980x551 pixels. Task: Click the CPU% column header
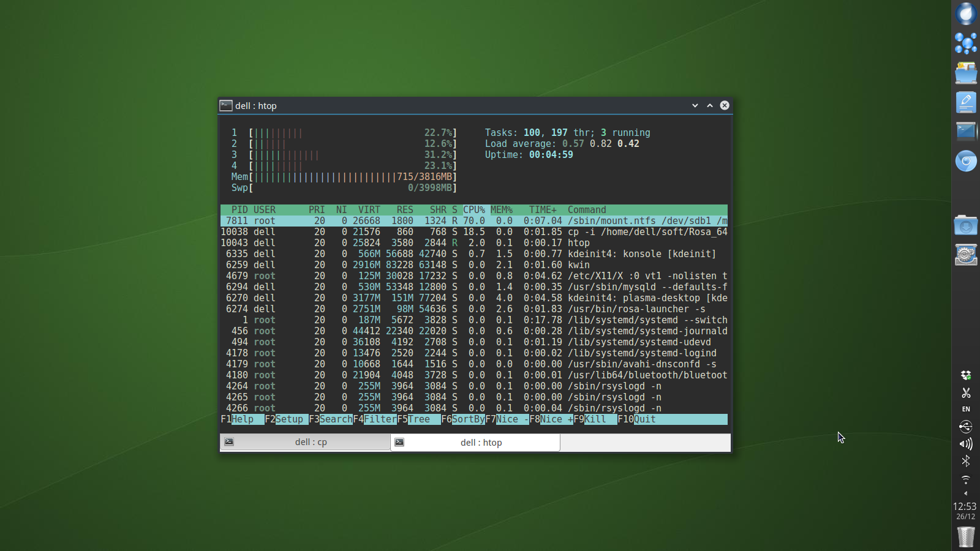[474, 210]
